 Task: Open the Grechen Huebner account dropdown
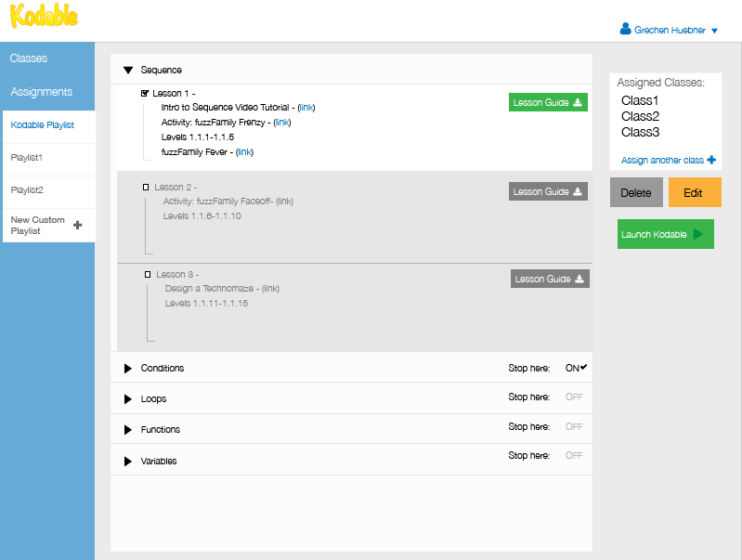[x=714, y=31]
